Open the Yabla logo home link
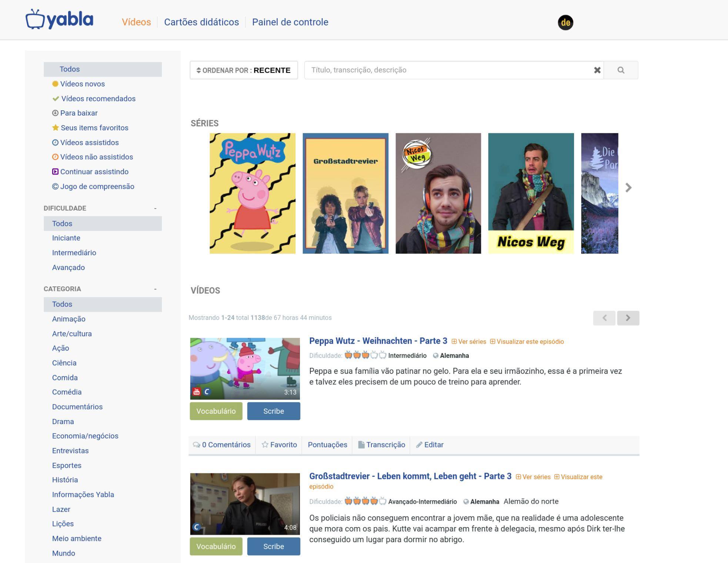Viewport: 728px width, 563px height. tap(59, 20)
